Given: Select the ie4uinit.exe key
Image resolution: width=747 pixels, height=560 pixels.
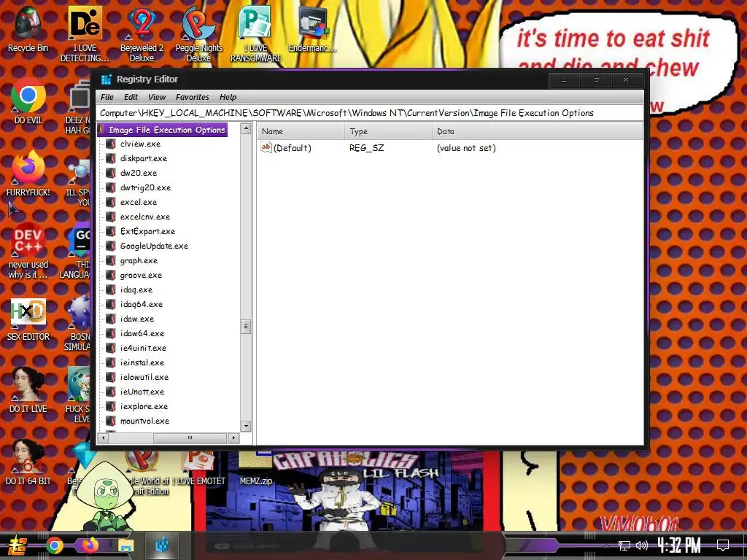Looking at the screenshot, I should pos(143,348).
